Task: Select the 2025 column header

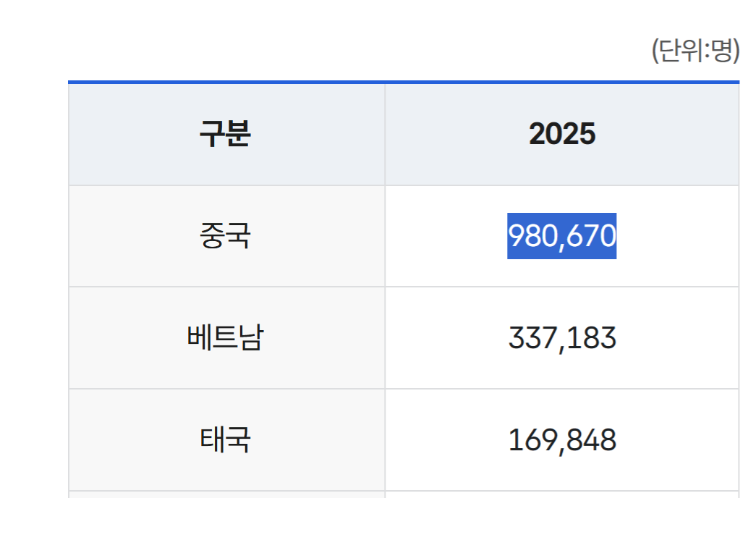Action: click(x=562, y=134)
